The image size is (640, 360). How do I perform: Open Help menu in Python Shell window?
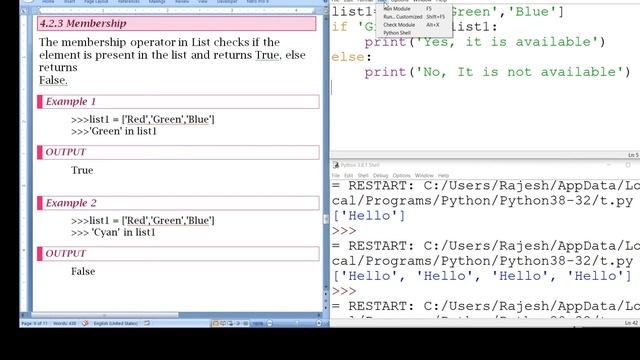(443, 176)
